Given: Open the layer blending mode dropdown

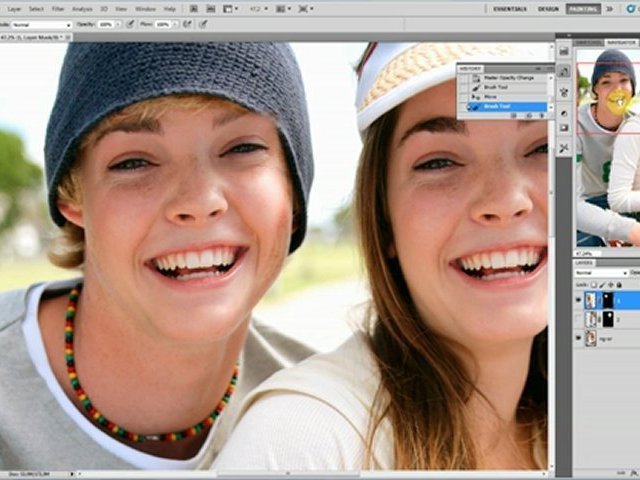Looking at the screenshot, I should (x=598, y=272).
